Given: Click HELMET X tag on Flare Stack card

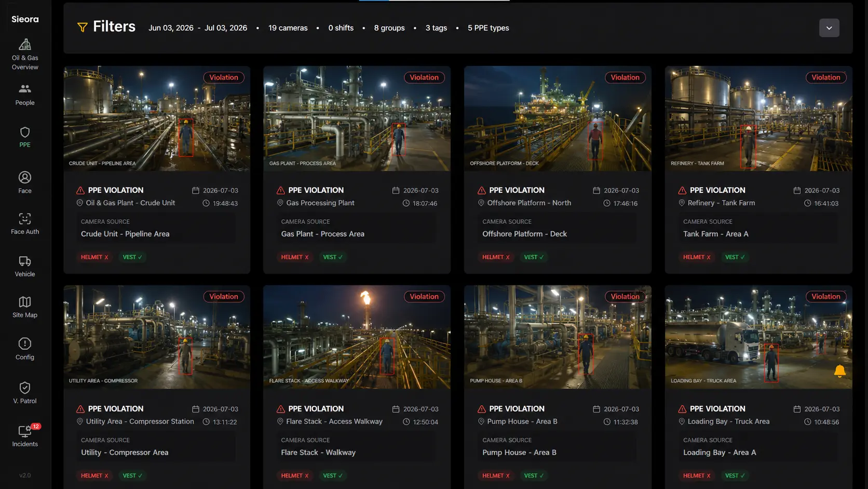Looking at the screenshot, I should tap(295, 476).
